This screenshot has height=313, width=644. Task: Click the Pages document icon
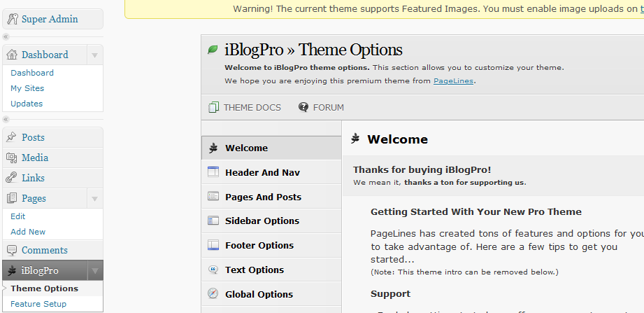(x=11, y=198)
